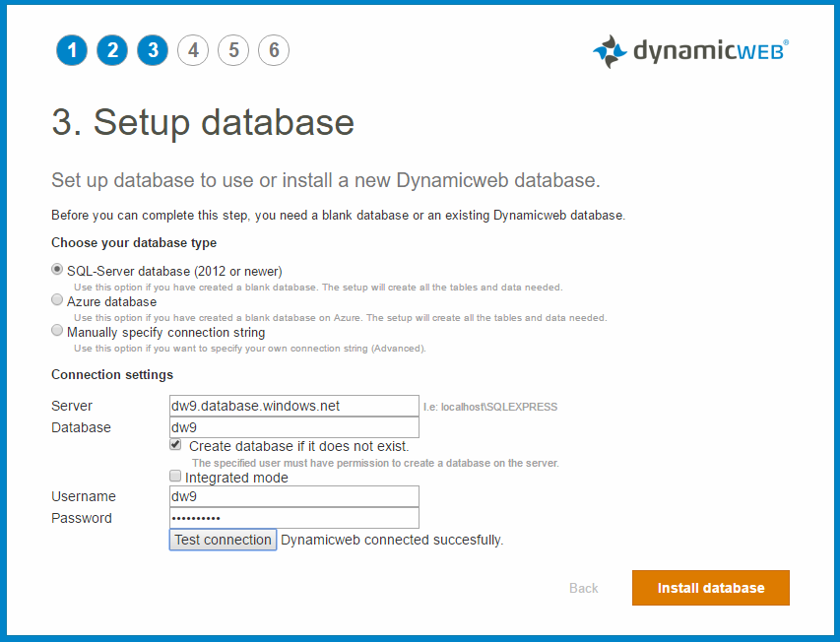The height and width of the screenshot is (642, 840).
Task: Choose Azure database radio option
Action: 57,301
